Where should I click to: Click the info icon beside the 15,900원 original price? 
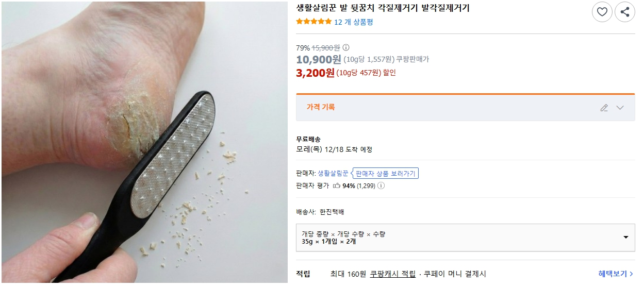[346, 47]
